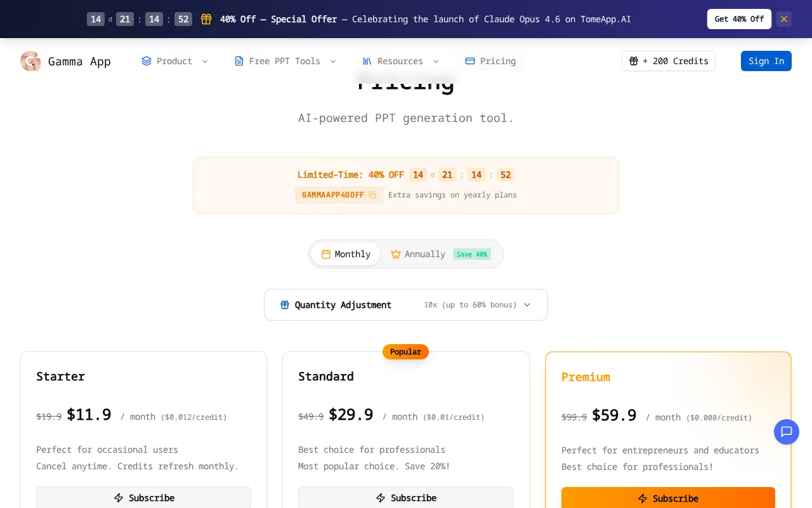This screenshot has height=508, width=812.
Task: Click '40% Off — Special Offer' banner text
Action: pyautogui.click(x=278, y=19)
